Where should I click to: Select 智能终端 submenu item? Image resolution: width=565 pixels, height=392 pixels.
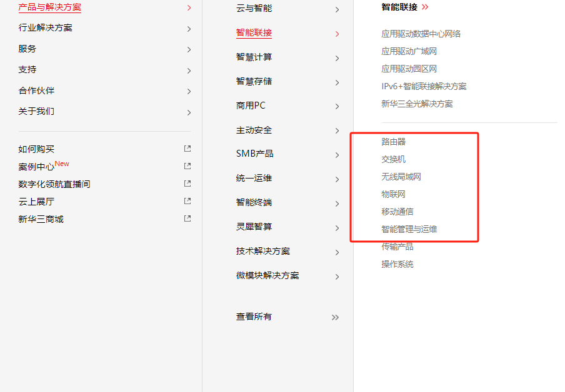pyautogui.click(x=254, y=202)
